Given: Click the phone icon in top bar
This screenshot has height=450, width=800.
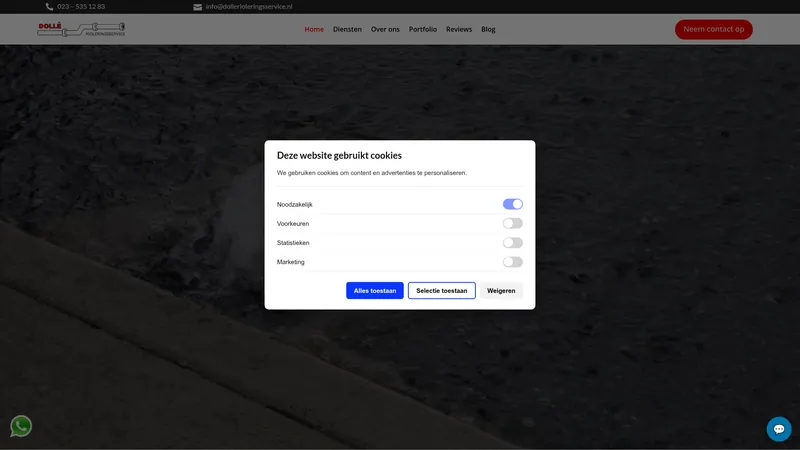Looking at the screenshot, I should point(49,7).
